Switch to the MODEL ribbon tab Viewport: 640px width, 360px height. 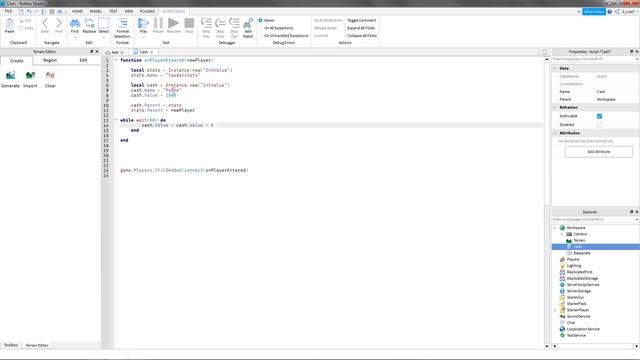coord(96,11)
